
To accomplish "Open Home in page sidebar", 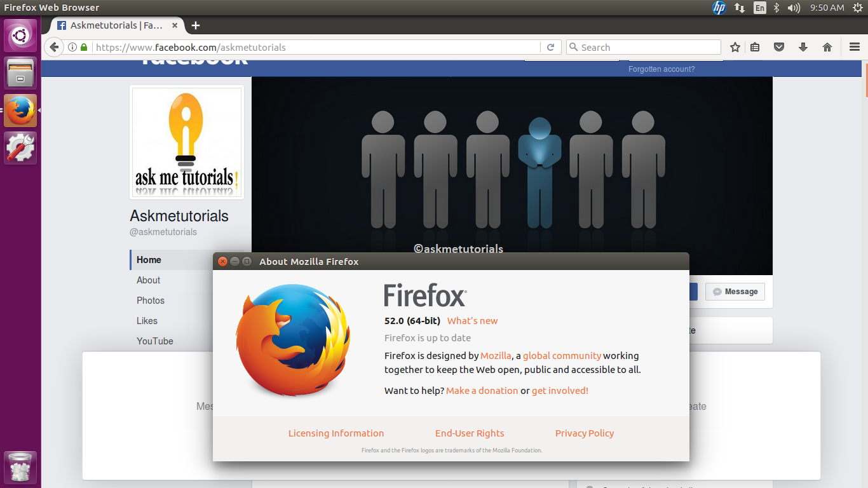I will click(x=149, y=260).
